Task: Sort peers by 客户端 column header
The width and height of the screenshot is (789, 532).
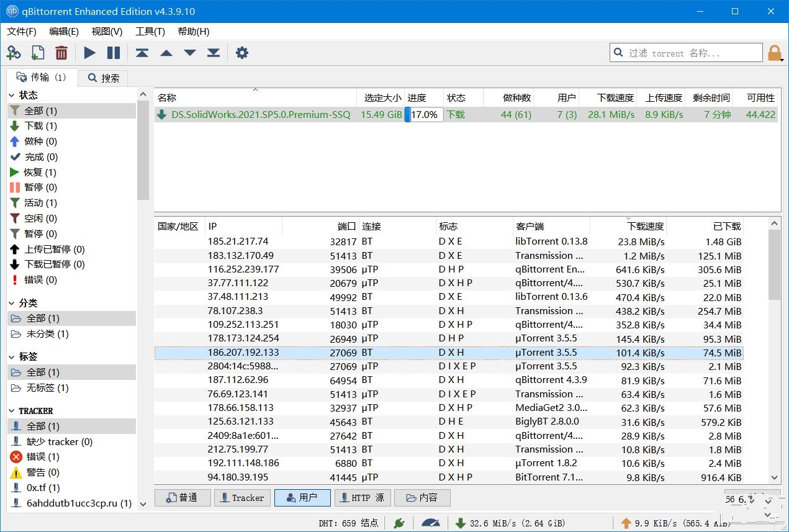Action: click(551, 227)
